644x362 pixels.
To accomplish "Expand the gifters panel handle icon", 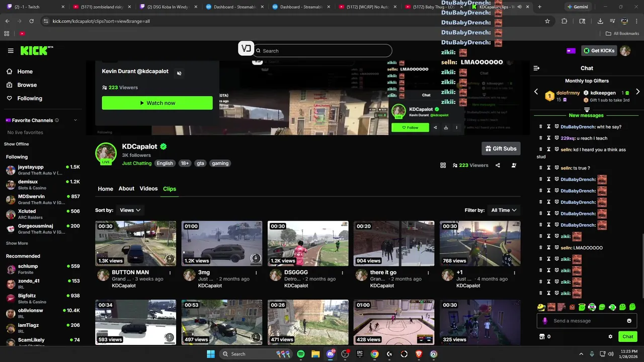I will point(587,110).
